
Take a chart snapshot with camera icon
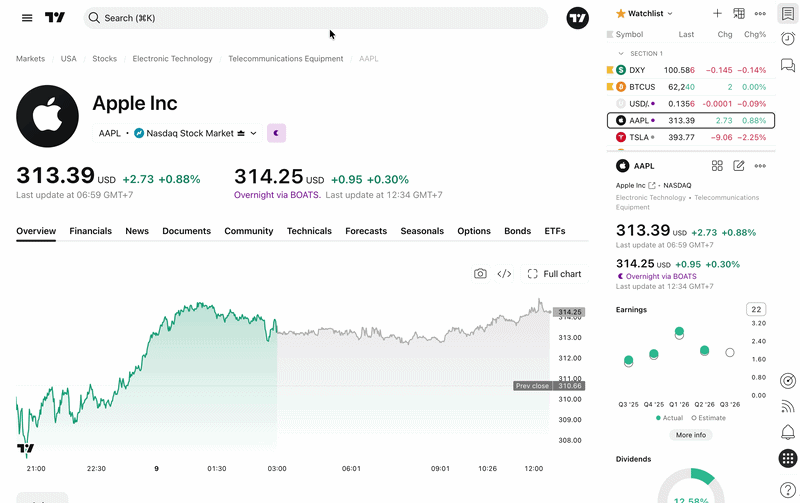click(480, 274)
